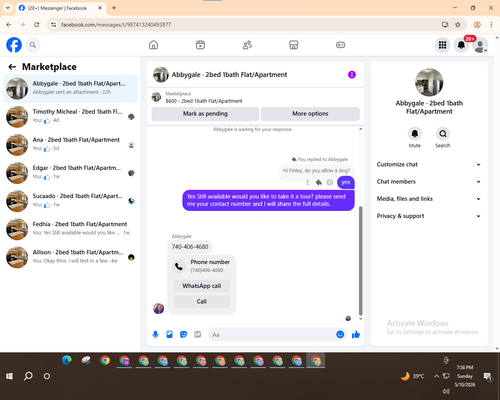Viewport: 500px width, 400px height.
Task: Expand Customize chat section
Action: [429, 164]
